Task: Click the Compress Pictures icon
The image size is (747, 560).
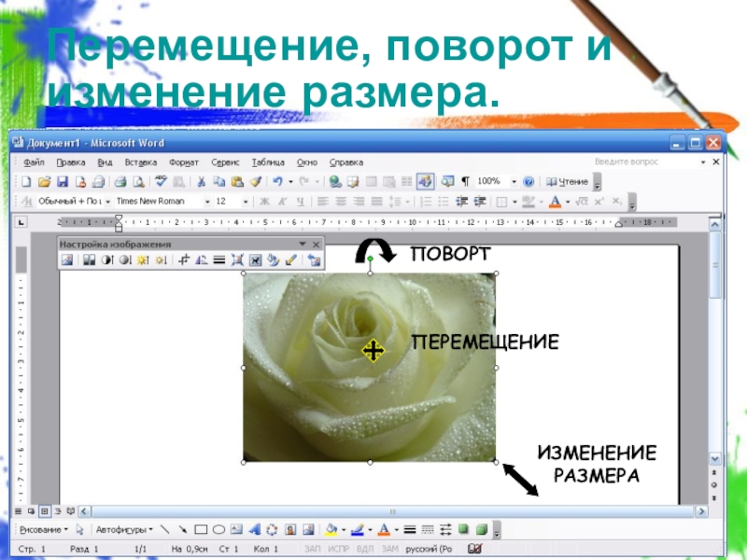Action: point(237,260)
